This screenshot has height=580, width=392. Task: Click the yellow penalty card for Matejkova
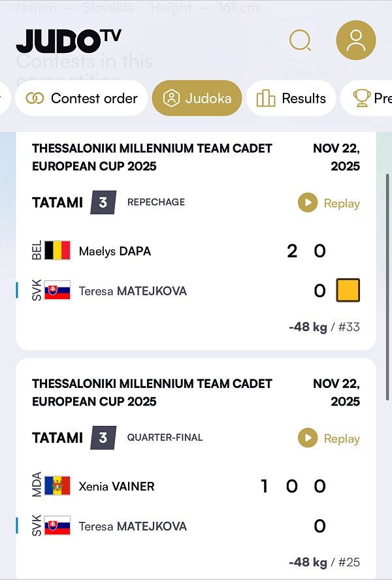[x=348, y=291]
